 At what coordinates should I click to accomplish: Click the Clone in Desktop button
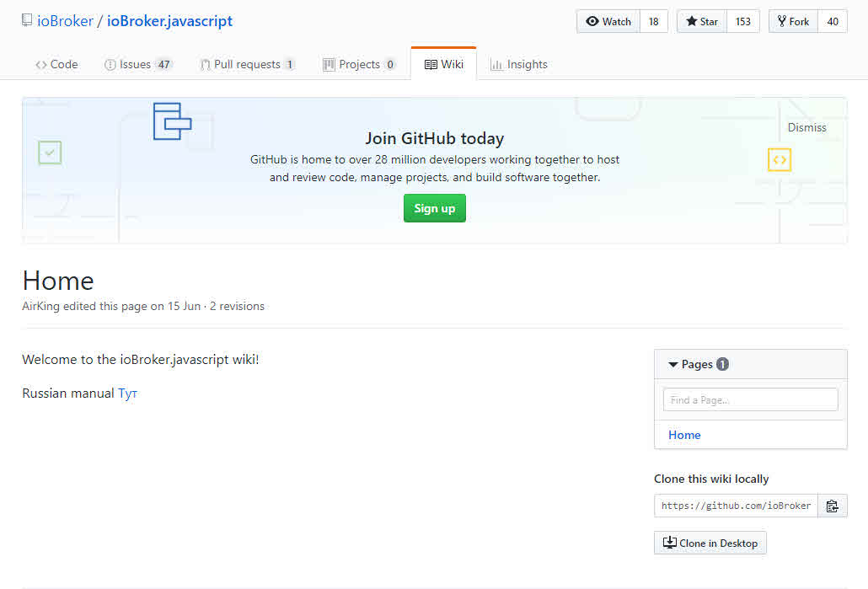pos(710,543)
